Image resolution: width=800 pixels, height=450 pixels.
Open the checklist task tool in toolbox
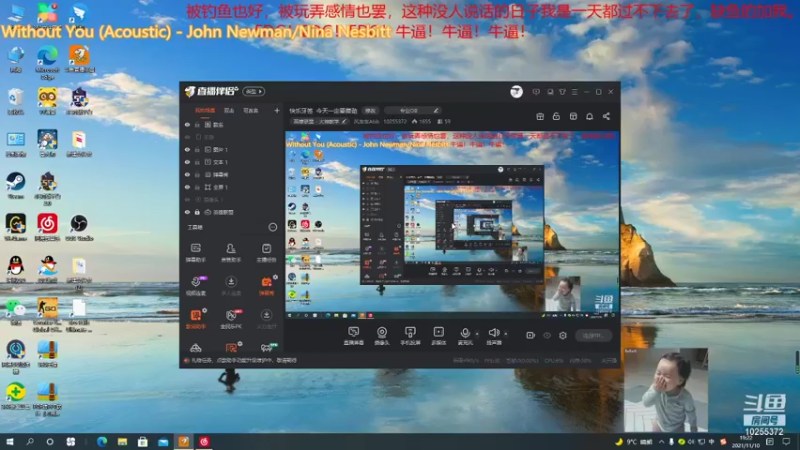266,253
